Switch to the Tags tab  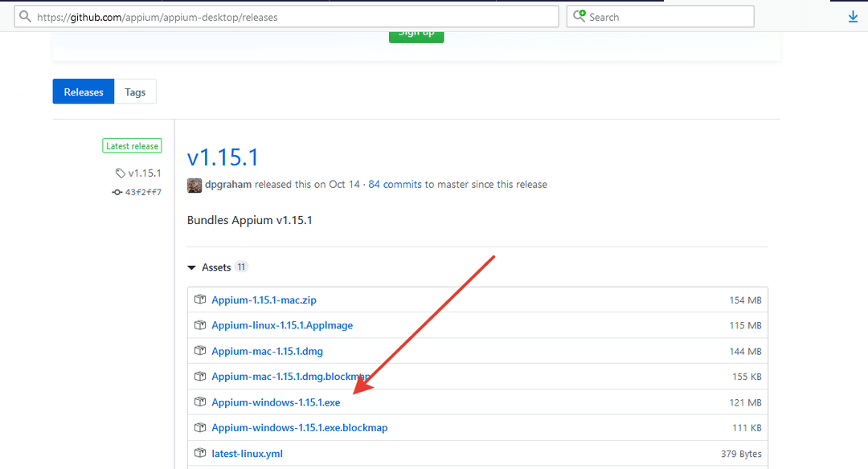[x=135, y=92]
